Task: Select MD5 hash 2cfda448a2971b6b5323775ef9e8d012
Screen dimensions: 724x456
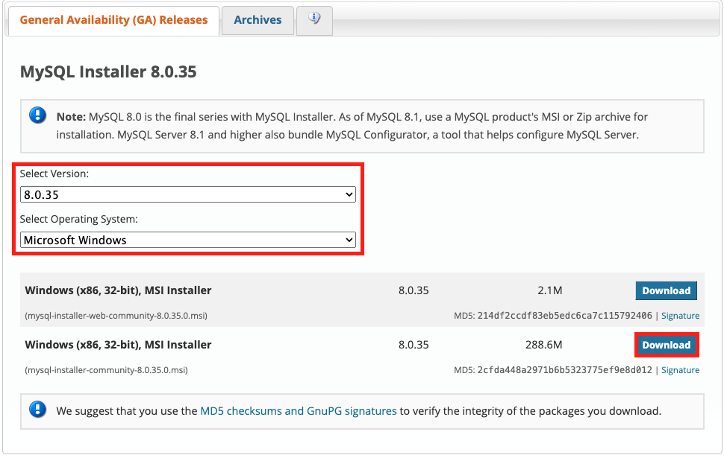Action: [x=565, y=370]
